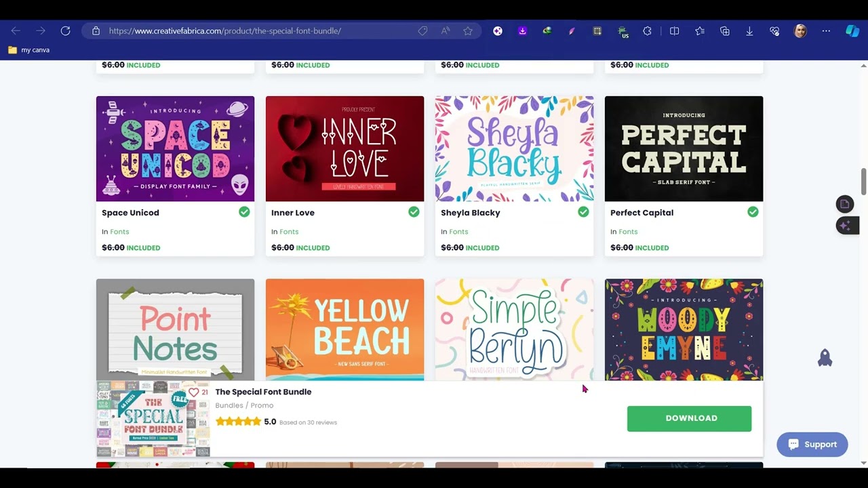Open the pink feather extension icon
The height and width of the screenshot is (488, 868).
pos(572,30)
